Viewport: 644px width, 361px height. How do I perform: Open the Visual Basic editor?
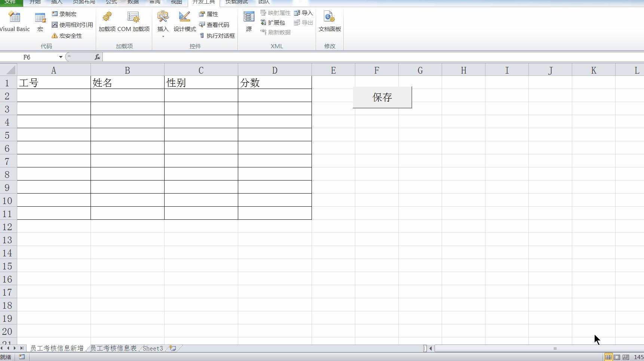coord(15,21)
